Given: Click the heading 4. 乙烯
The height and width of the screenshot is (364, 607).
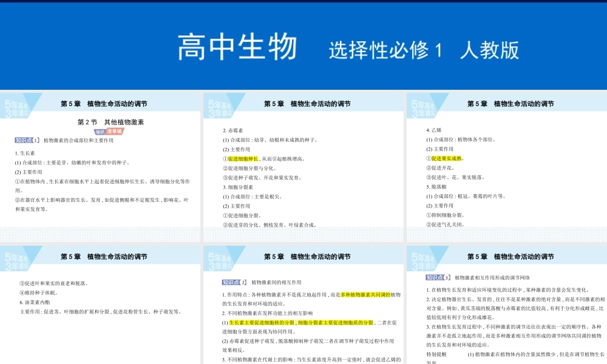Looking at the screenshot, I should [x=434, y=130].
